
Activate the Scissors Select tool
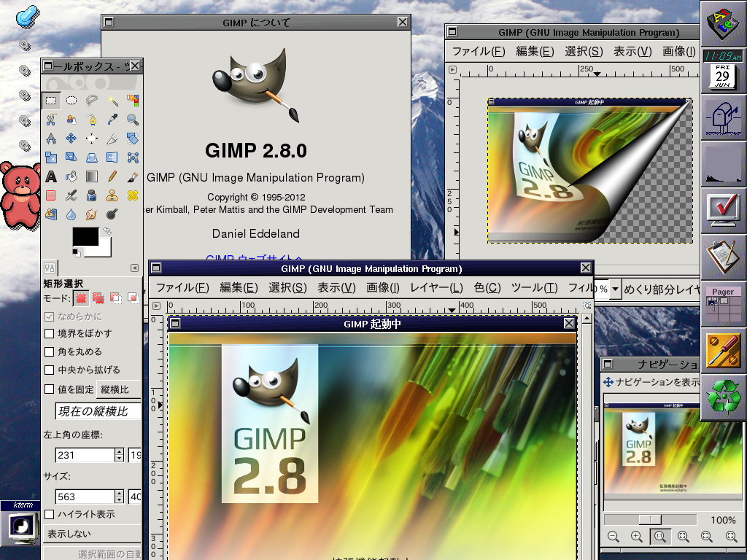[50, 119]
